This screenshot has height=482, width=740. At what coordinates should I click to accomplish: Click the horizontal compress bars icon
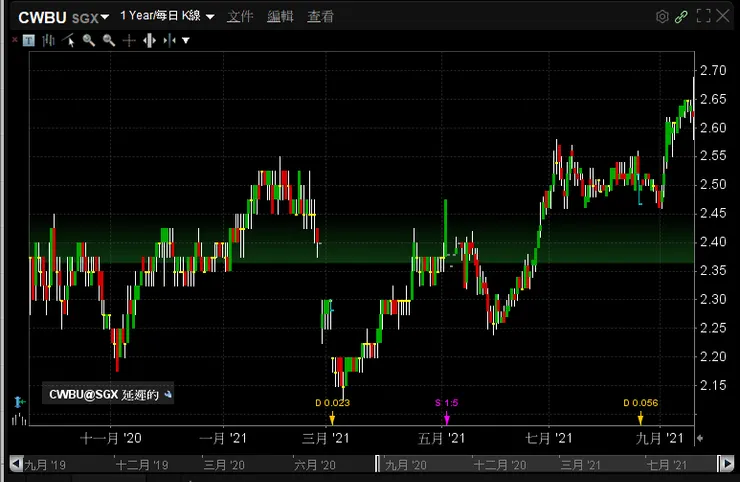coord(169,41)
